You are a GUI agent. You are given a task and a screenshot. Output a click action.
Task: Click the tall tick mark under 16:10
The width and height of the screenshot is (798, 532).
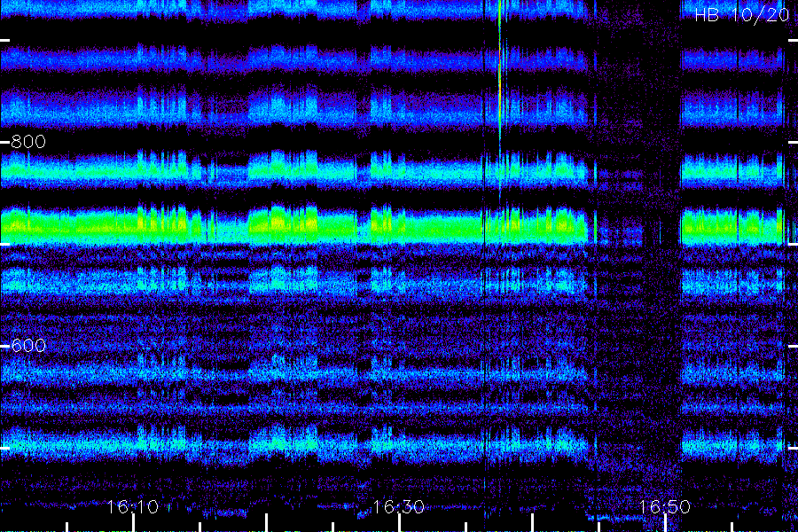[x=133, y=523]
